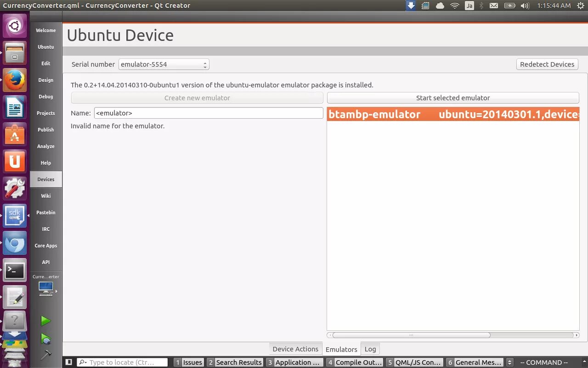Open the Pastebin mode

click(x=46, y=213)
